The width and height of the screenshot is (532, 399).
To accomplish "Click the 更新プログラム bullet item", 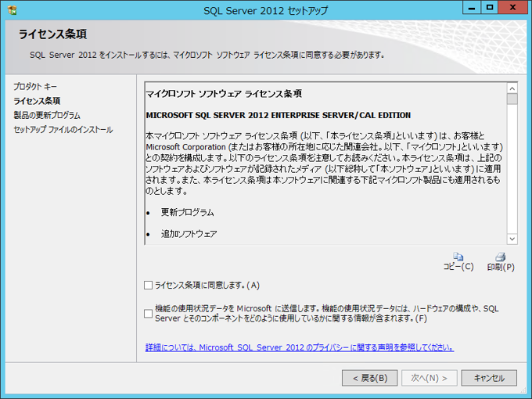I will (x=187, y=212).
